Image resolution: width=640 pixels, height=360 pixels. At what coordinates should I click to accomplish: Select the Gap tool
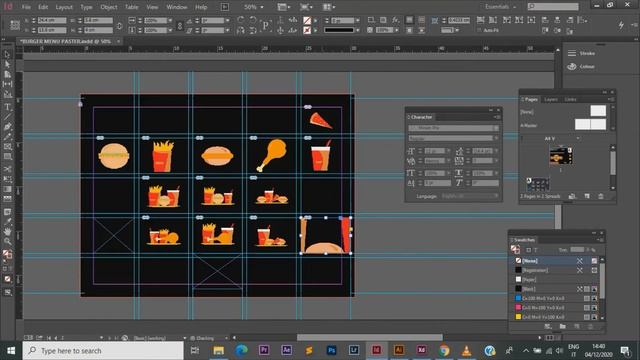tap(7, 84)
